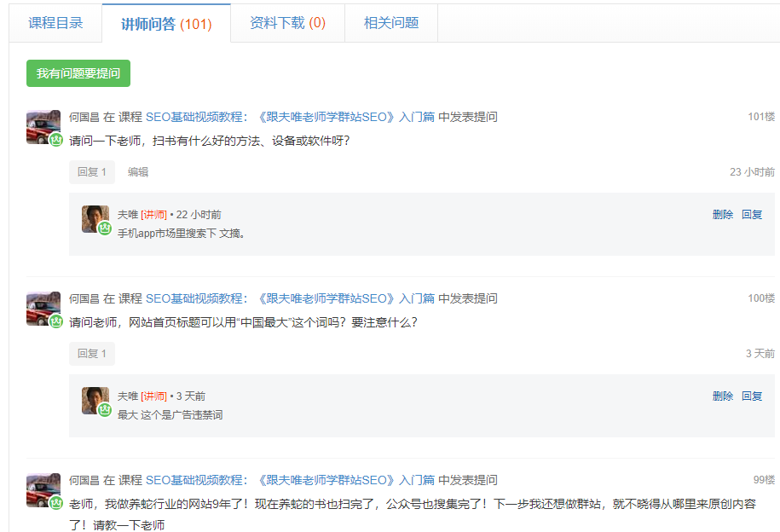Click 编辑 on the 101楼 question
The width and height of the screenshot is (780, 532).
138,172
